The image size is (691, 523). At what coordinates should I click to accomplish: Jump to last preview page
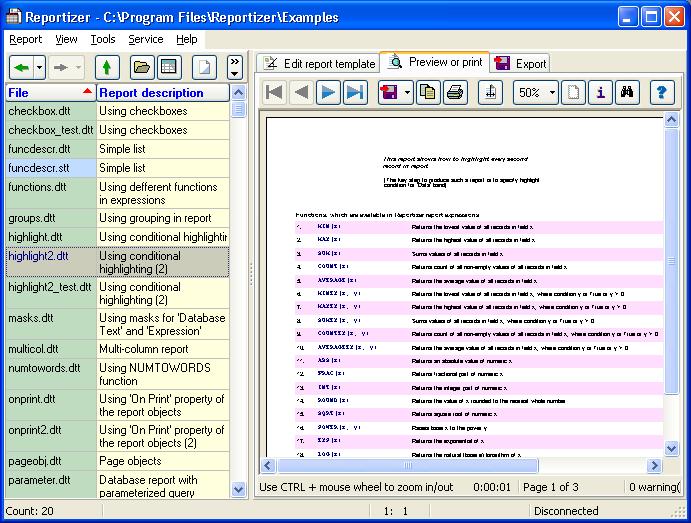(x=355, y=92)
